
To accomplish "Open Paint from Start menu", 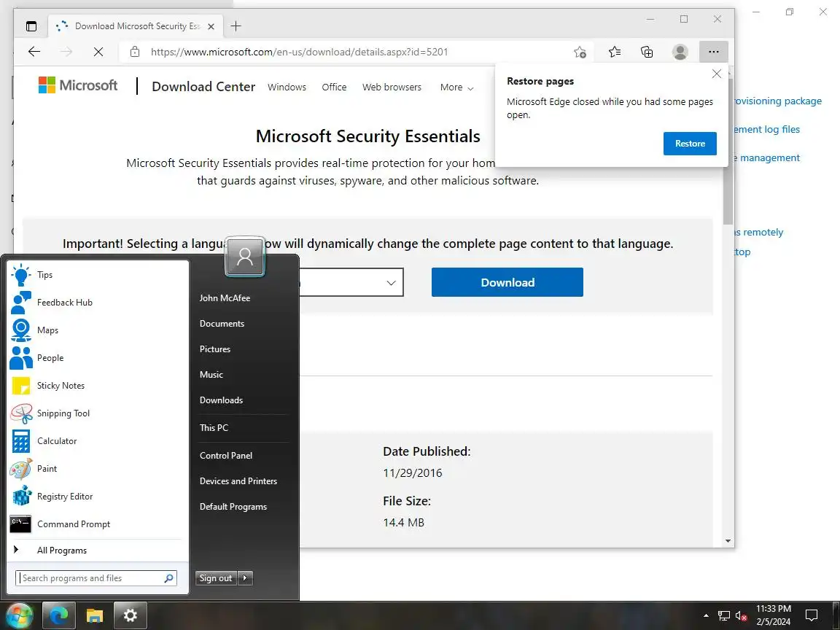I will coord(98,469).
